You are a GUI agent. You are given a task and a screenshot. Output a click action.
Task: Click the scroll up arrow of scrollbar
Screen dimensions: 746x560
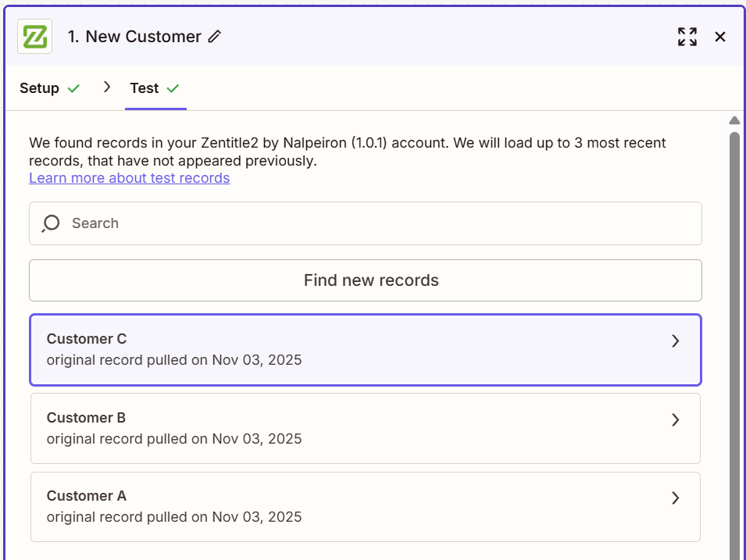[x=734, y=120]
